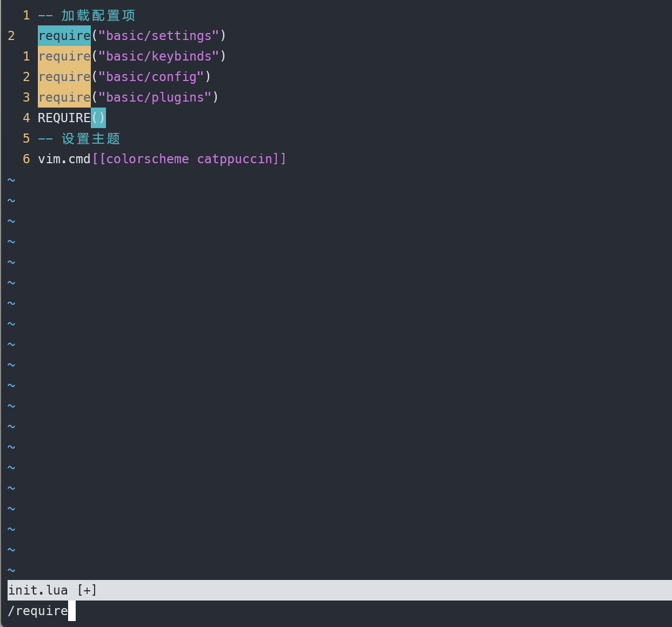
Task: Click the highlighted parentheses after REQUIRE
Action: click(98, 118)
